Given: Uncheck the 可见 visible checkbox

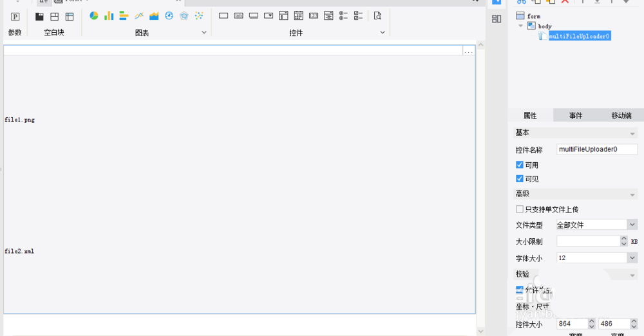Looking at the screenshot, I should pos(520,178).
